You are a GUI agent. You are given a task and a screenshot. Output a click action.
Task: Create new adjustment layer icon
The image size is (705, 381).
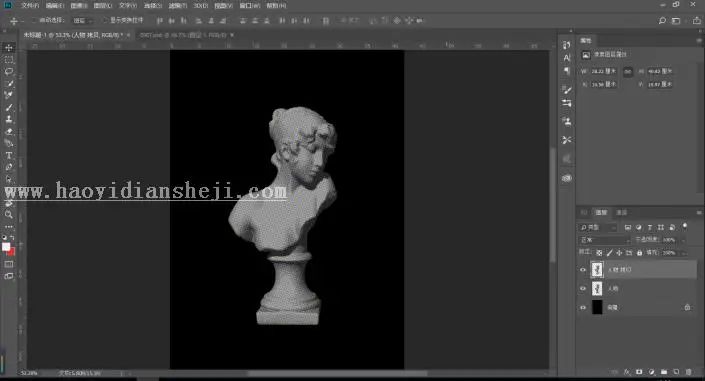point(651,372)
